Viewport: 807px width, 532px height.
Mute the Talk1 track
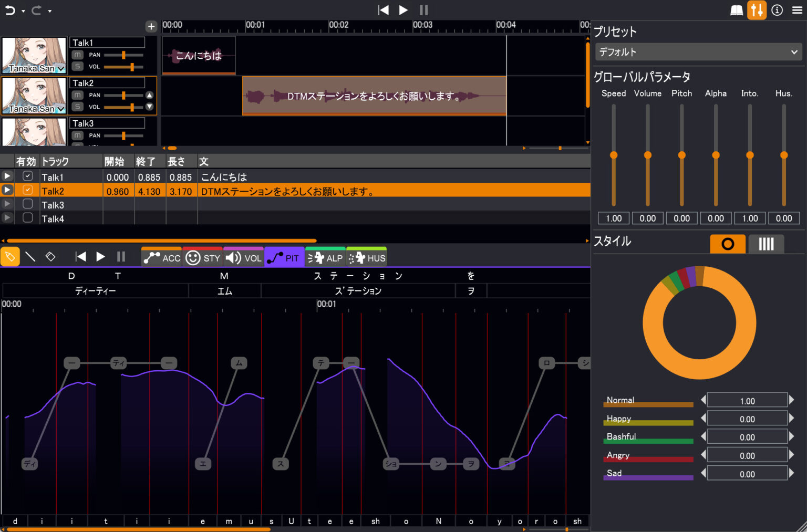pos(78,55)
